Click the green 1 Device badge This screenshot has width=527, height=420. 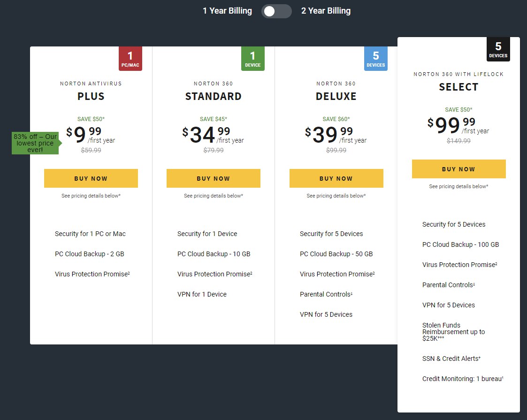[x=253, y=59]
